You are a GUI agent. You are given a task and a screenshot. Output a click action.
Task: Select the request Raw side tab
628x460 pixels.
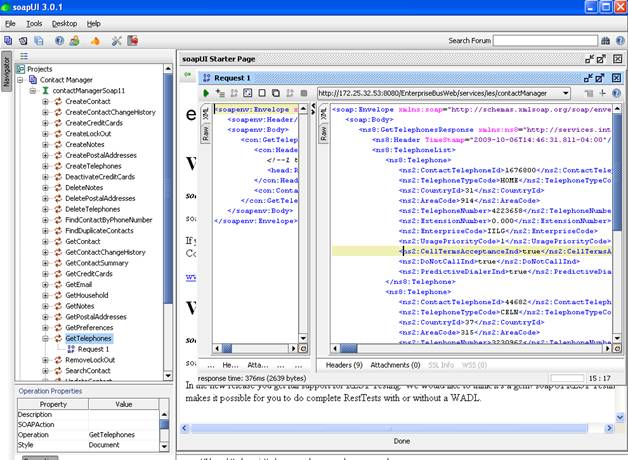205,133
